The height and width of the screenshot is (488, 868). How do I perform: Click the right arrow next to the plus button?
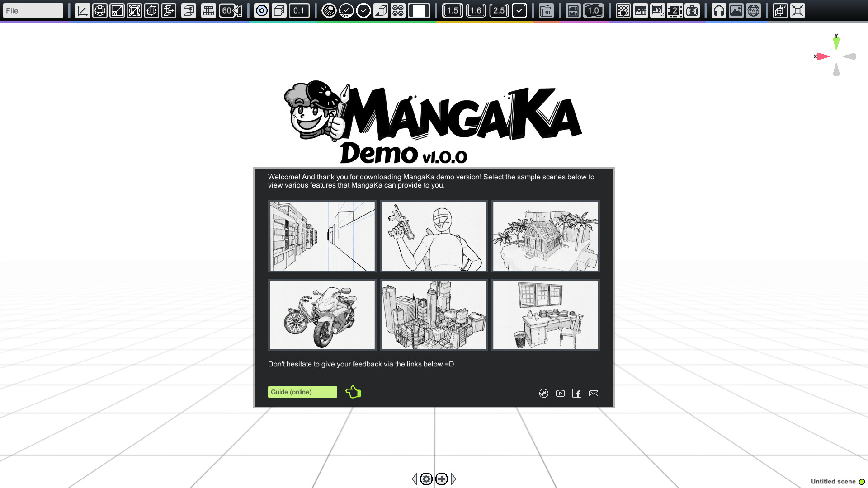454,479
